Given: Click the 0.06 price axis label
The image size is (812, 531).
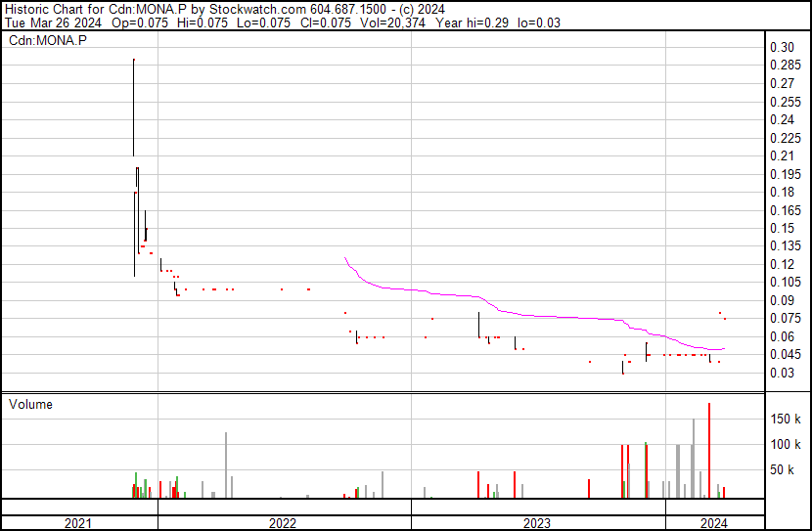Looking at the screenshot, I should pos(782,336).
